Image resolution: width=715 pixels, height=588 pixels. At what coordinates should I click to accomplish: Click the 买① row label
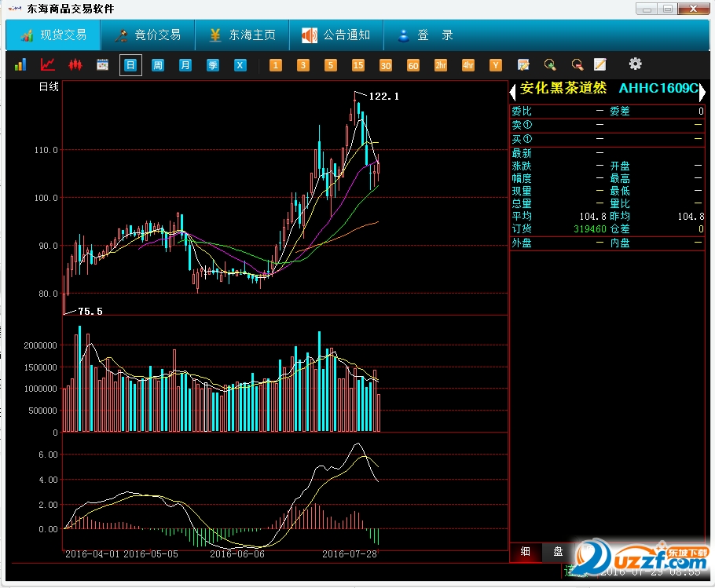(522, 139)
